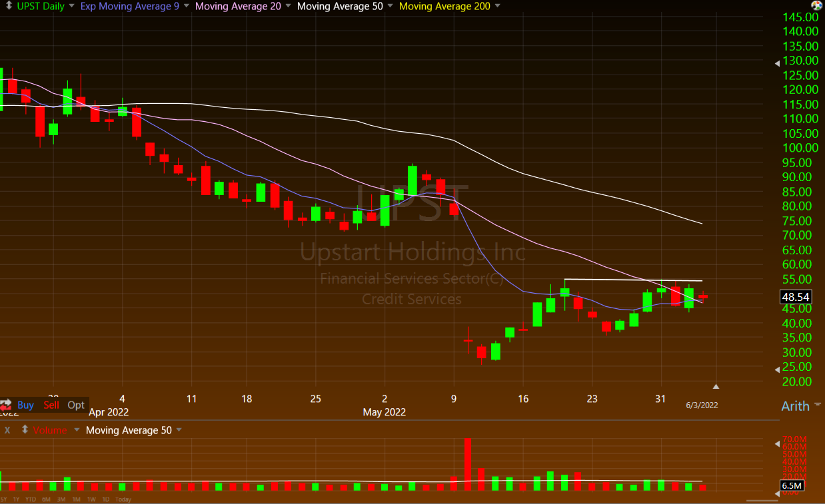Click the Buy button
Screen dimensions: 825x504
coord(25,405)
